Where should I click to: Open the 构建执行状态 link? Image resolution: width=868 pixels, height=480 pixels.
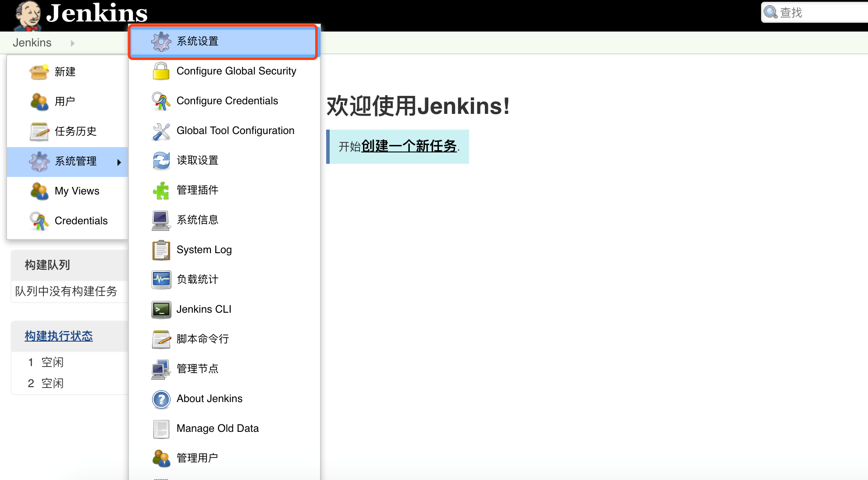click(59, 336)
